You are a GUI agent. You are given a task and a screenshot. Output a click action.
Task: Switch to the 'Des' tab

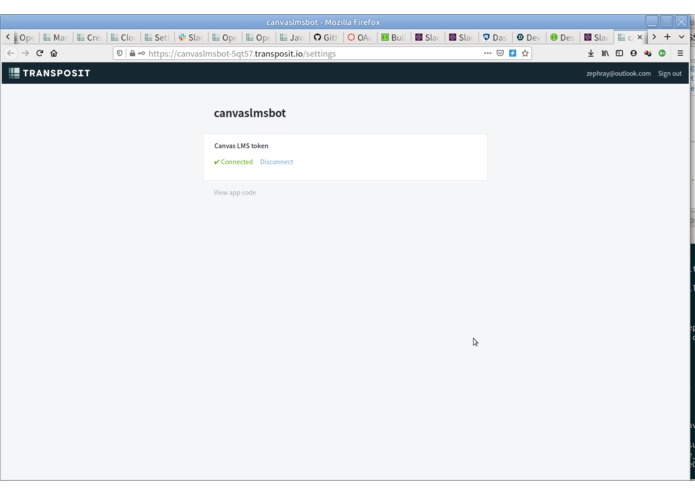[x=562, y=38]
